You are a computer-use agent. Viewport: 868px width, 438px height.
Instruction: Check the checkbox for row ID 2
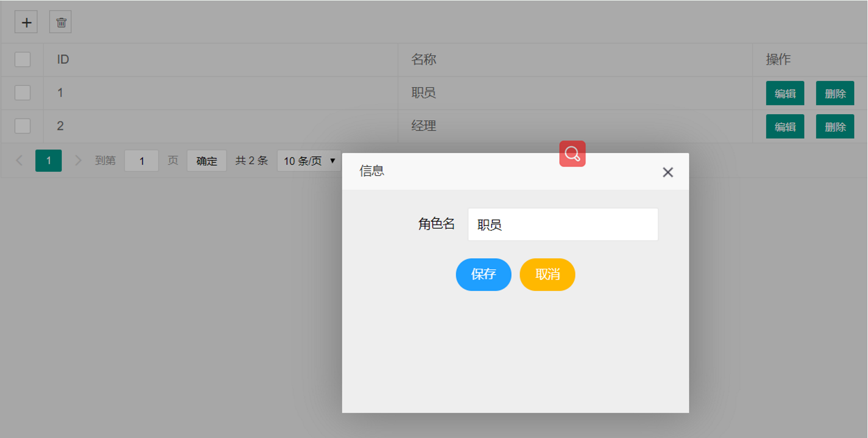(22, 126)
